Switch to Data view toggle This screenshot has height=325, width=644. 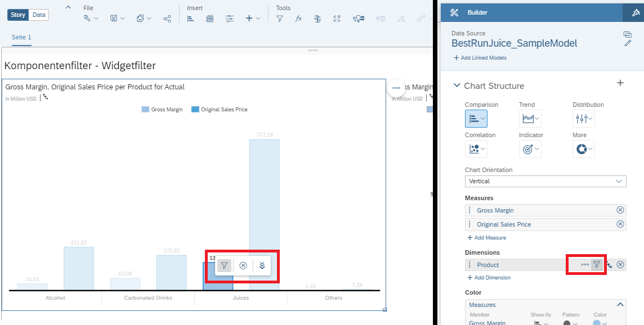click(x=39, y=15)
